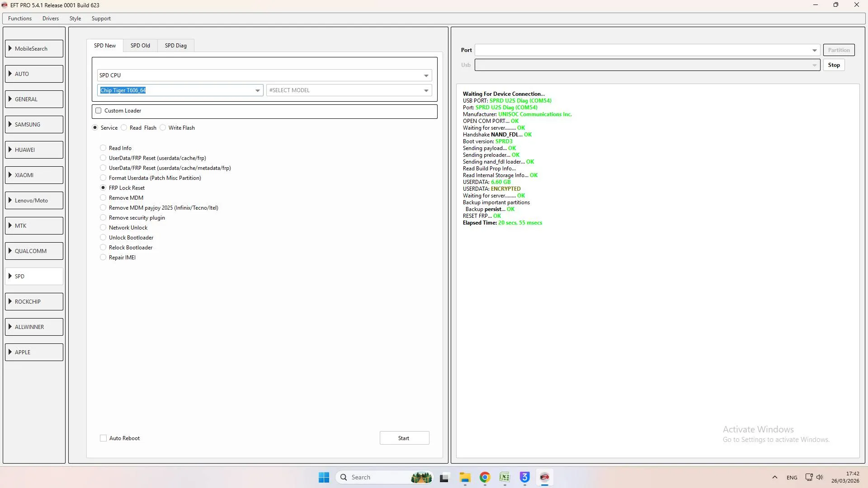Expand the #SELECT MODEL dropdown
This screenshot has height=488, width=868.
point(426,90)
